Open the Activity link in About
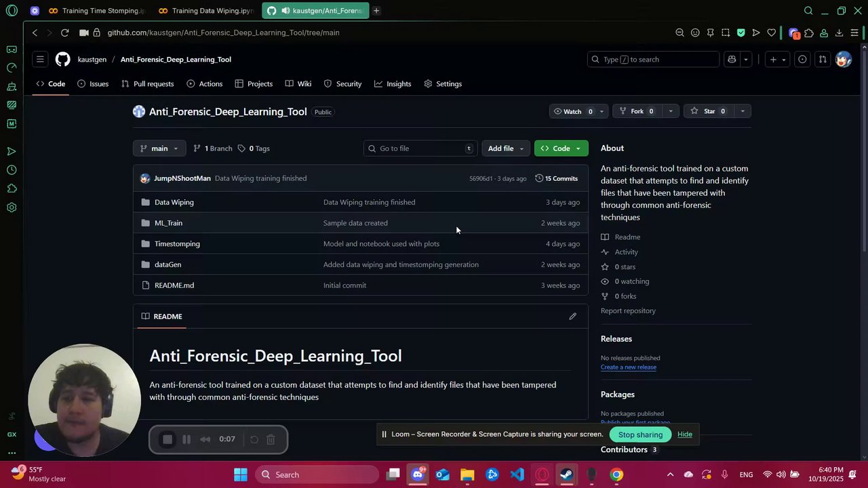 [x=619, y=252]
